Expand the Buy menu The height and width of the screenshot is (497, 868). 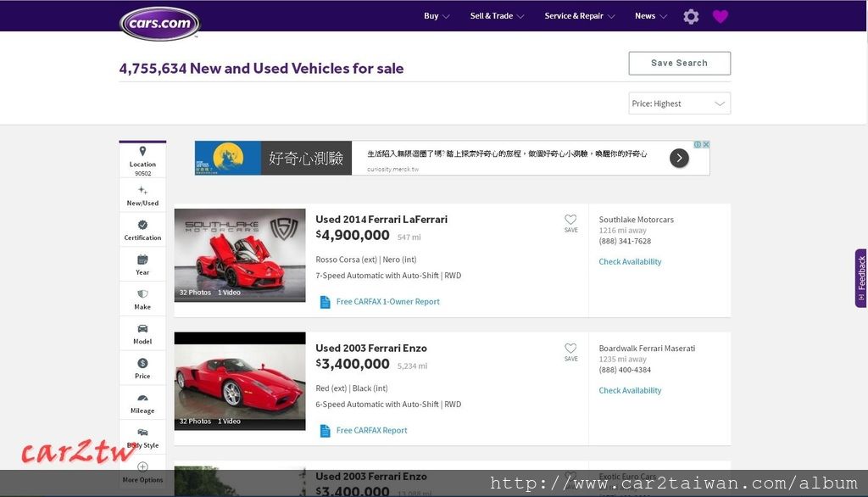(437, 16)
